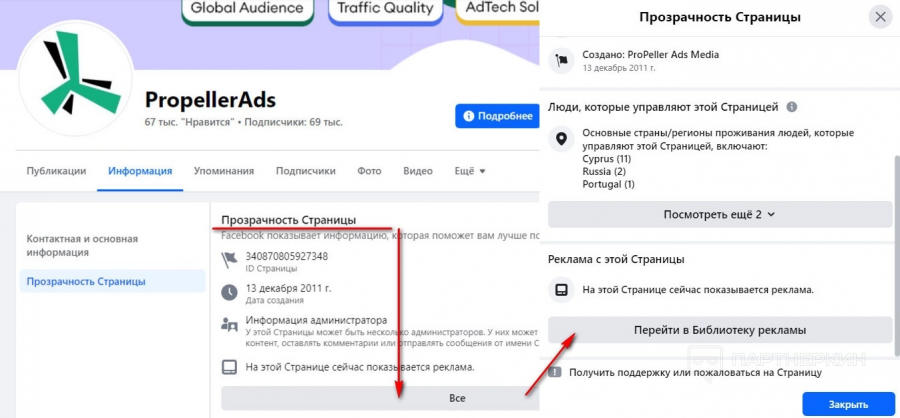The height and width of the screenshot is (418, 900).
Task: Click the flag icon next to Page ID
Action: [x=230, y=261]
